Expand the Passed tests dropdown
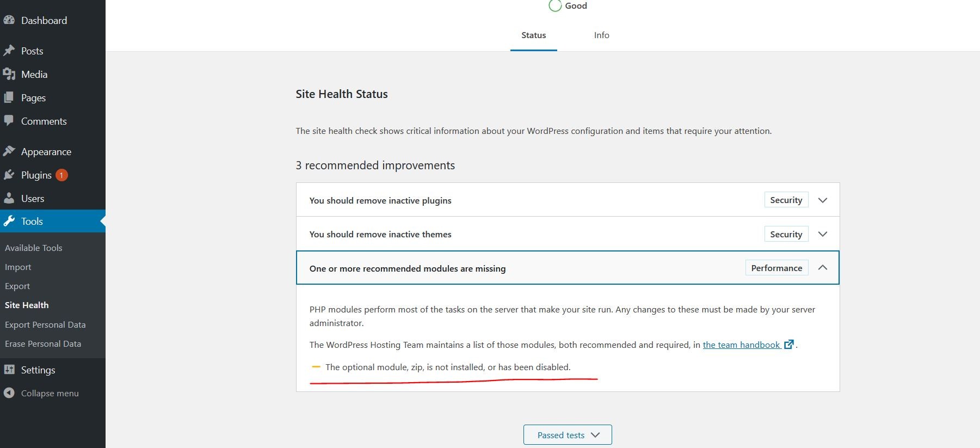Viewport: 980px width, 448px height. (568, 435)
